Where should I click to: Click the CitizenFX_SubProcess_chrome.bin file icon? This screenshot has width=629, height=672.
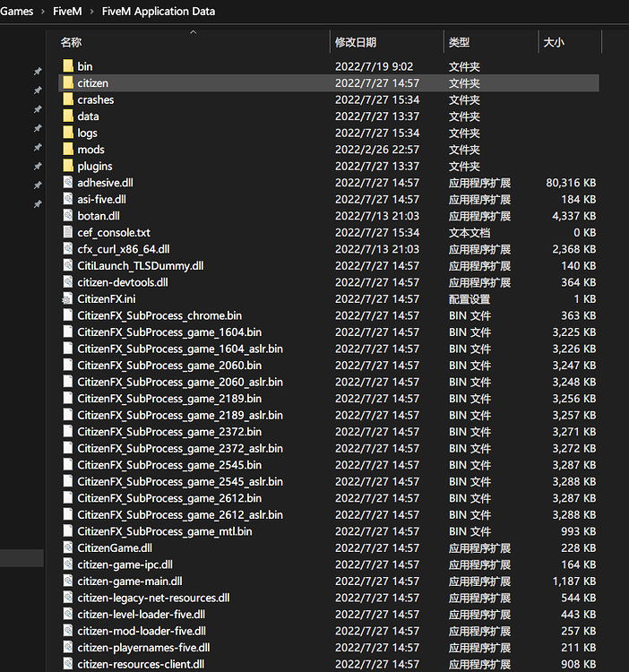tap(68, 315)
